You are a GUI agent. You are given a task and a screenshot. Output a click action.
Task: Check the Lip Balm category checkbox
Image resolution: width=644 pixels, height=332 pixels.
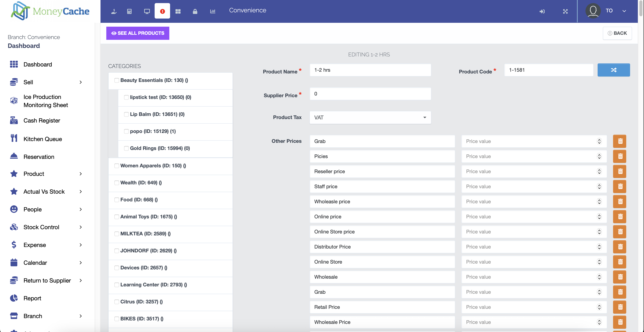(126, 114)
